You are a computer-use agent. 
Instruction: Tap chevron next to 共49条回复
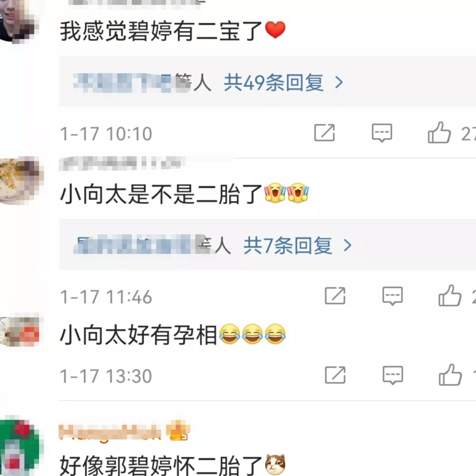click(339, 82)
